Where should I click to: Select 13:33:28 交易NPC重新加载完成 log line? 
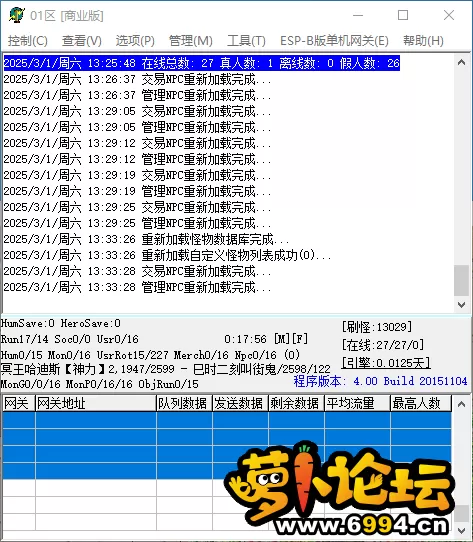tap(138, 271)
